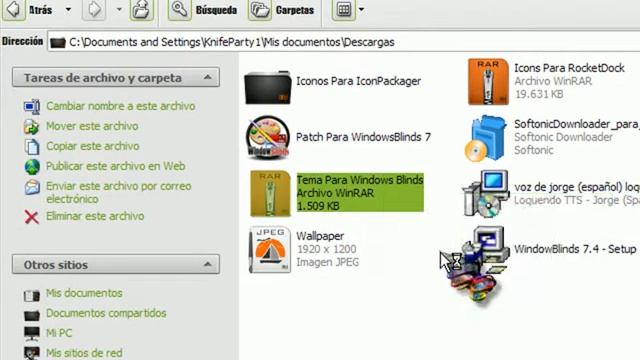The image size is (640, 360).
Task: Select the Wallpaper JPEG file icon
Action: point(270,249)
